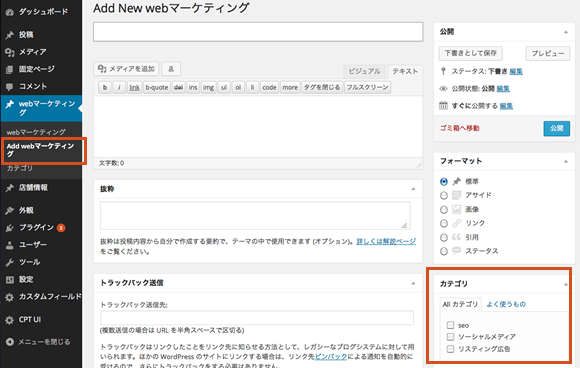Insert more tag with more button

pyautogui.click(x=290, y=88)
